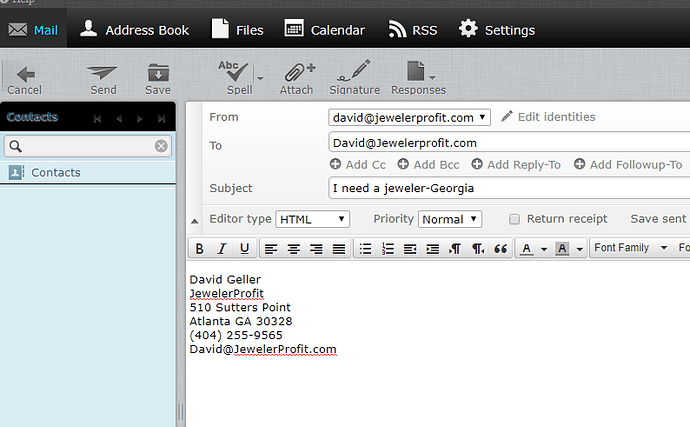Add a Reply-To field

516,165
